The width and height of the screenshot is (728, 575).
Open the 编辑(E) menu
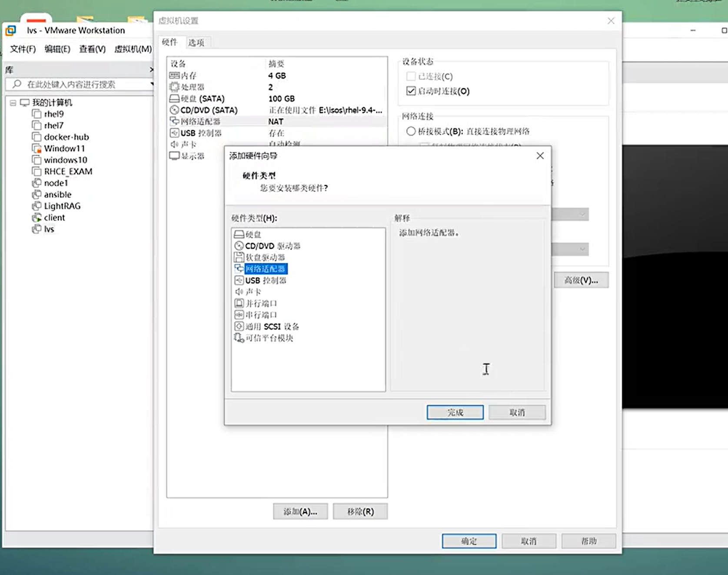(x=57, y=49)
